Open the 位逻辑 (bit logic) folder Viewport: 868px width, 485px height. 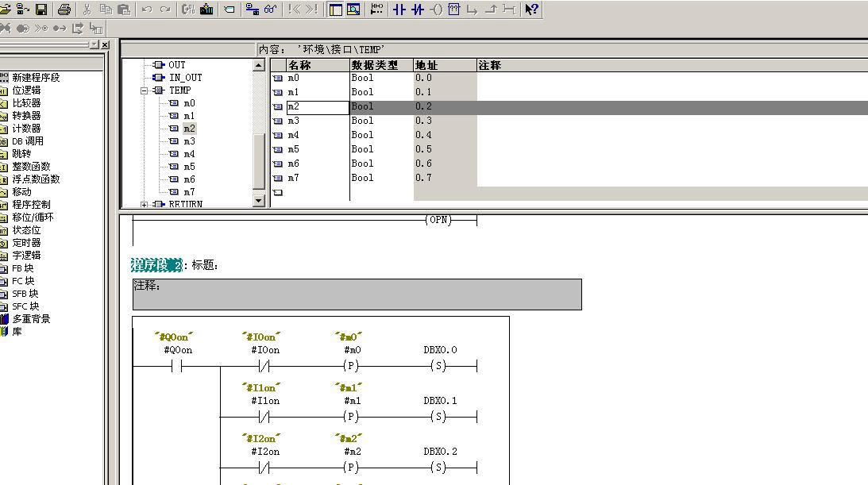tap(26, 90)
